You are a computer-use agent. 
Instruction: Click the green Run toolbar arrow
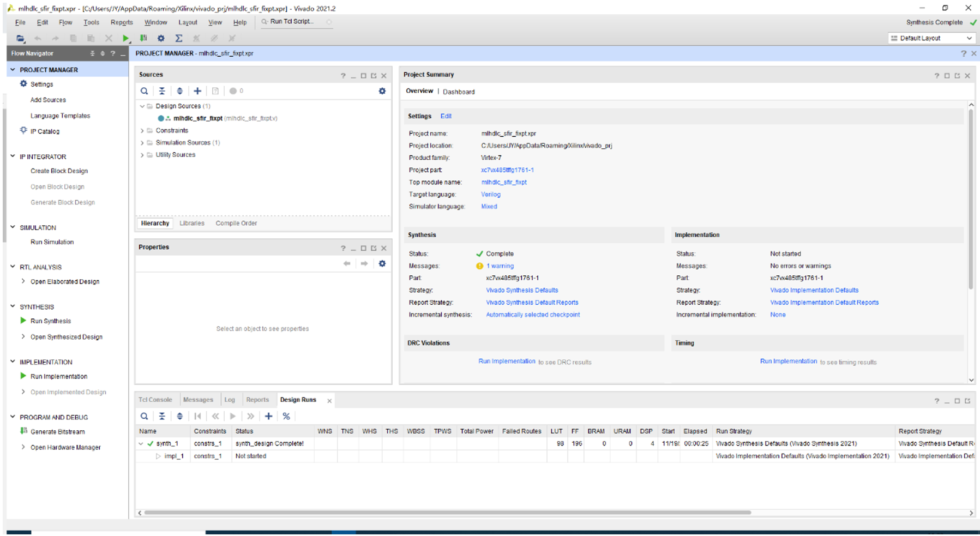pos(126,38)
